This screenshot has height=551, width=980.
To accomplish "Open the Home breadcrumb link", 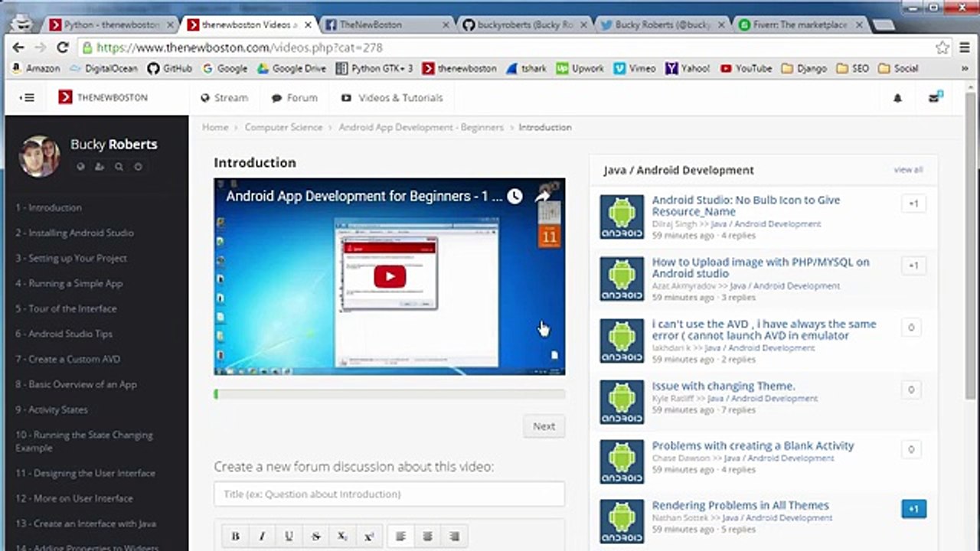I will 215,127.
